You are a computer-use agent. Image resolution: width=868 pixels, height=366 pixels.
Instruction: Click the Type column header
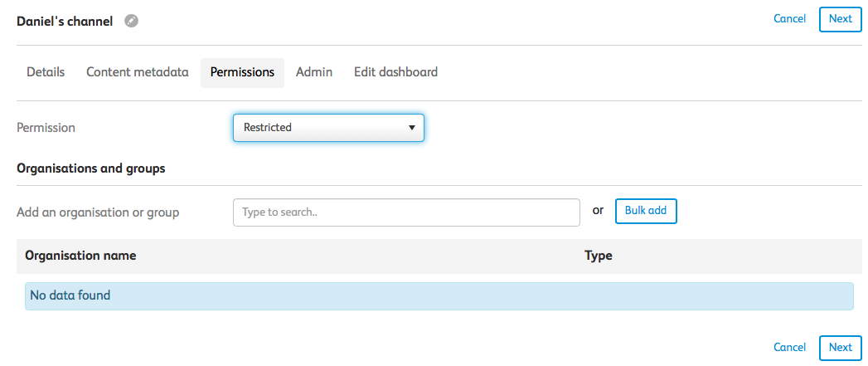click(599, 256)
